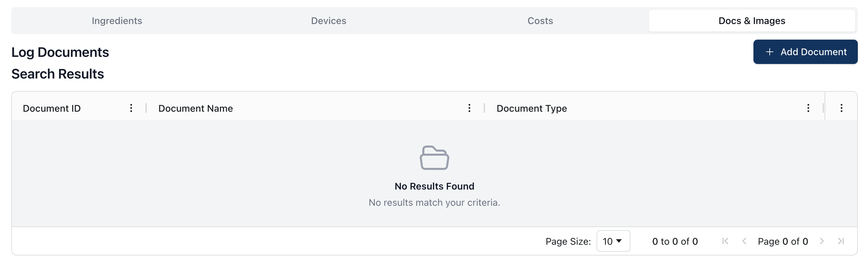
Task: Open the Document Type column menu
Action: [808, 108]
